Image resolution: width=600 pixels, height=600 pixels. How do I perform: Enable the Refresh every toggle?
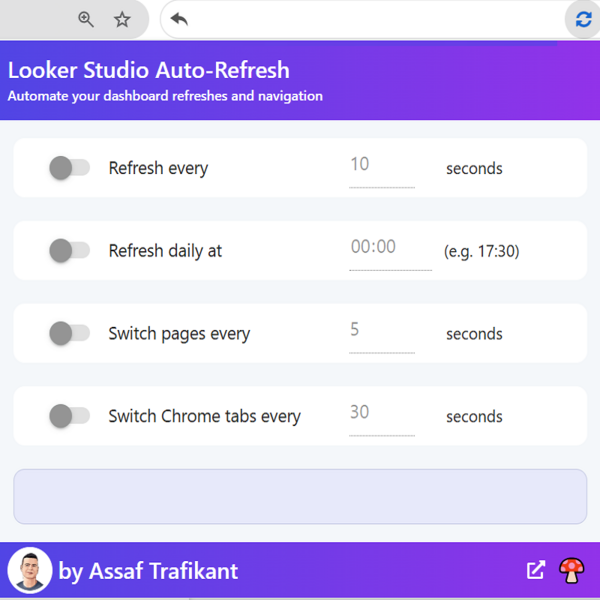tap(69, 168)
